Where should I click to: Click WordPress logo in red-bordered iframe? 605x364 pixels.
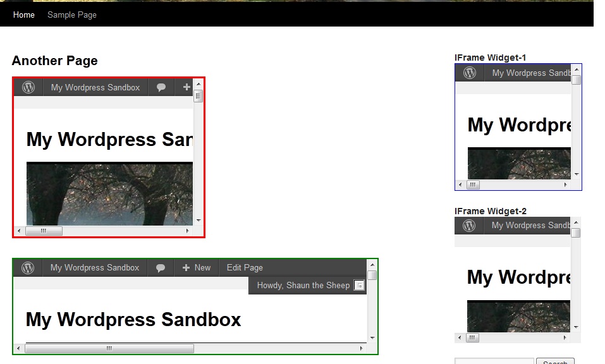click(x=28, y=88)
